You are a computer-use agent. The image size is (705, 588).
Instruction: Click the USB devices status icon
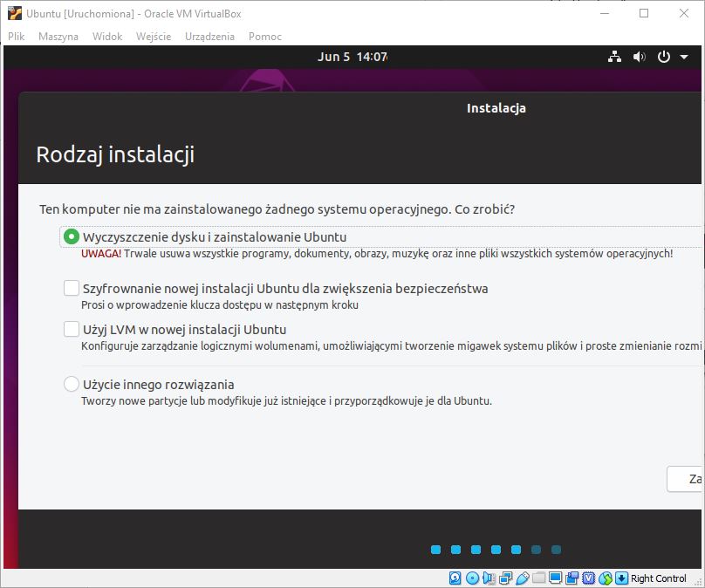pos(522,578)
